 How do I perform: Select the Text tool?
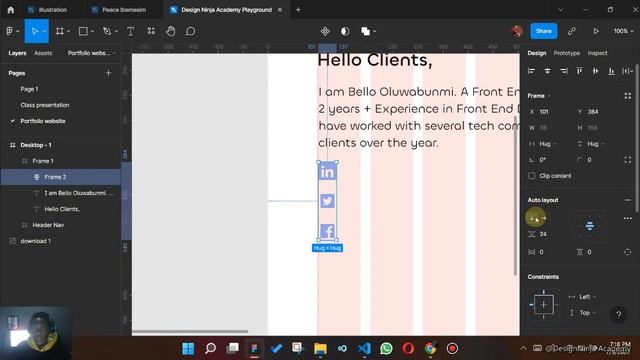(x=131, y=31)
